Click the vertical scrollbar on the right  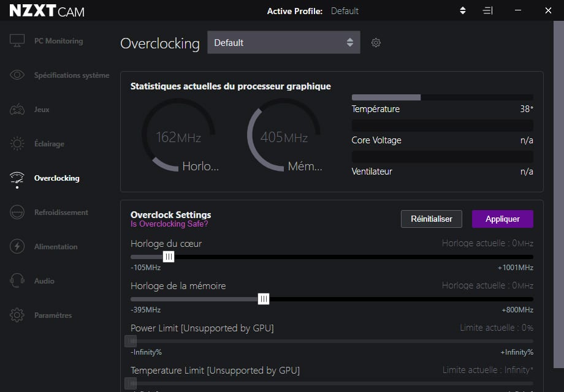[x=558, y=194]
